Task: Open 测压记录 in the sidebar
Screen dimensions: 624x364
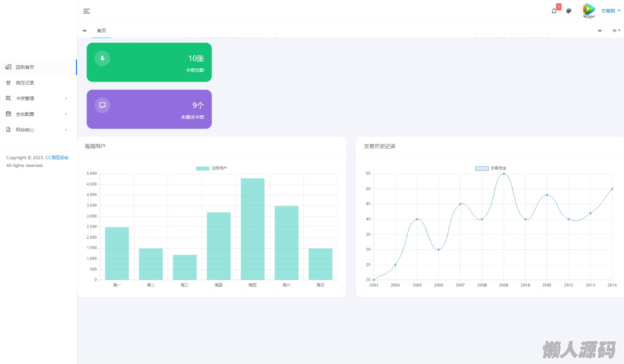Action: click(x=38, y=83)
